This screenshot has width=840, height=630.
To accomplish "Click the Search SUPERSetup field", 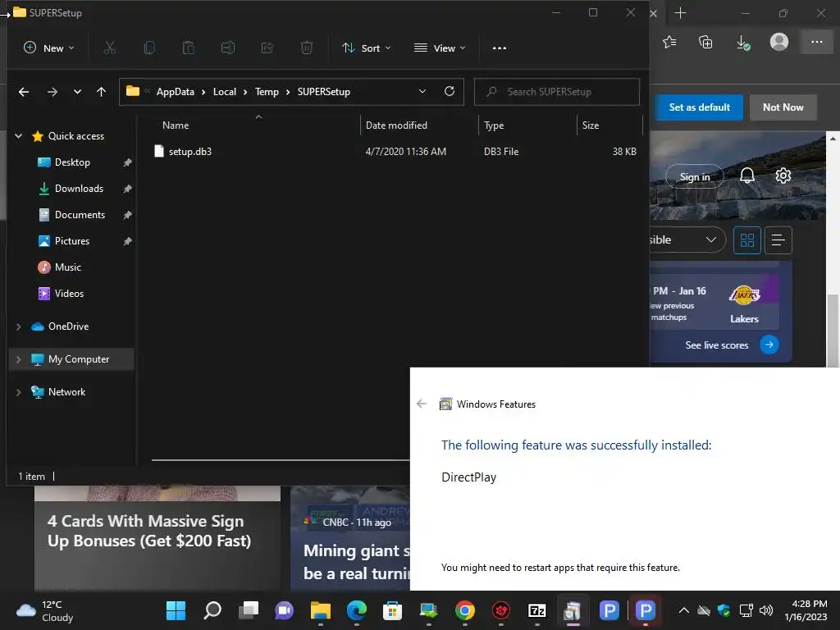I will point(557,92).
